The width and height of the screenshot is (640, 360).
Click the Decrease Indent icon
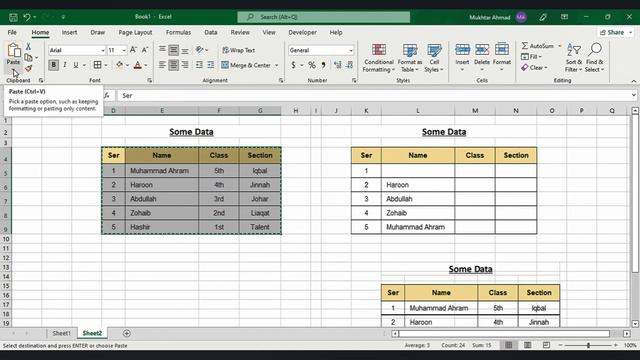(x=199, y=65)
